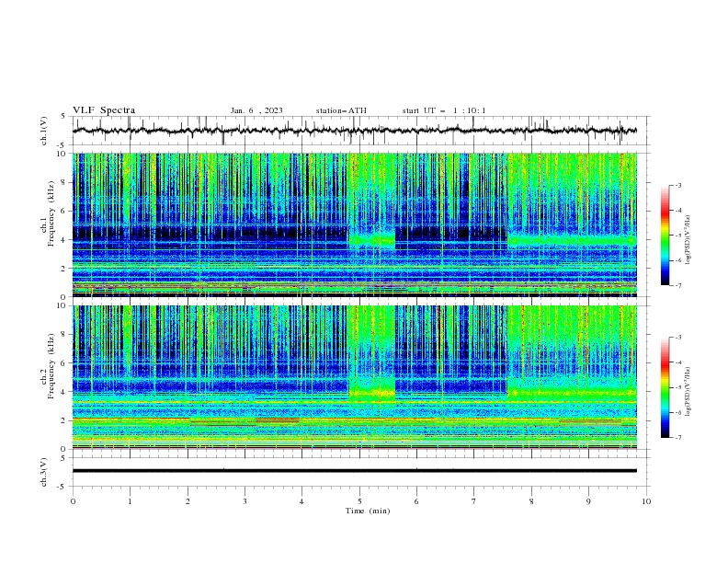The image size is (728, 563).
Task: Select the log(PSD) label beside ch.1 color bar
Action: coord(688,240)
